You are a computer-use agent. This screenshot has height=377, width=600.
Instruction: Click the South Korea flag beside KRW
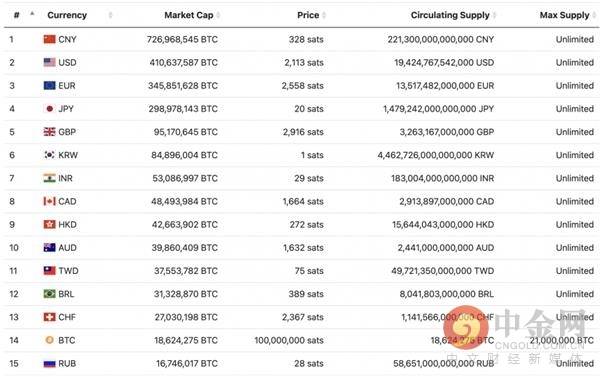[x=49, y=155]
